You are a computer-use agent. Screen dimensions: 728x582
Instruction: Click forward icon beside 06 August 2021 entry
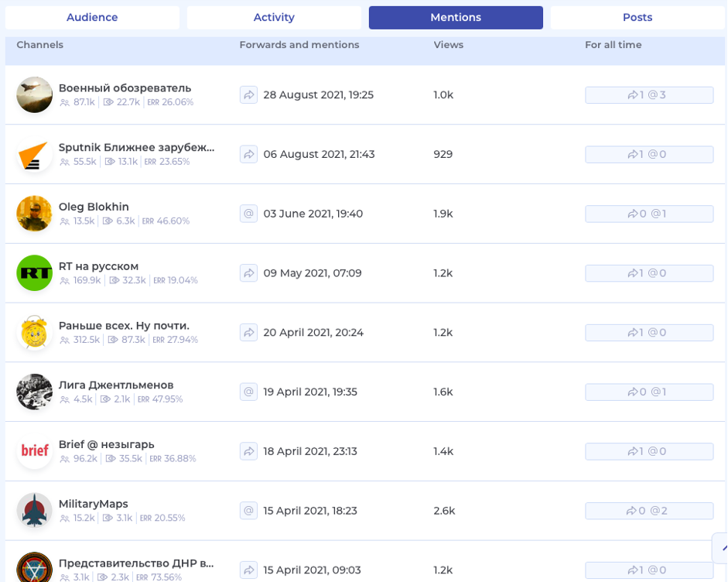point(248,154)
